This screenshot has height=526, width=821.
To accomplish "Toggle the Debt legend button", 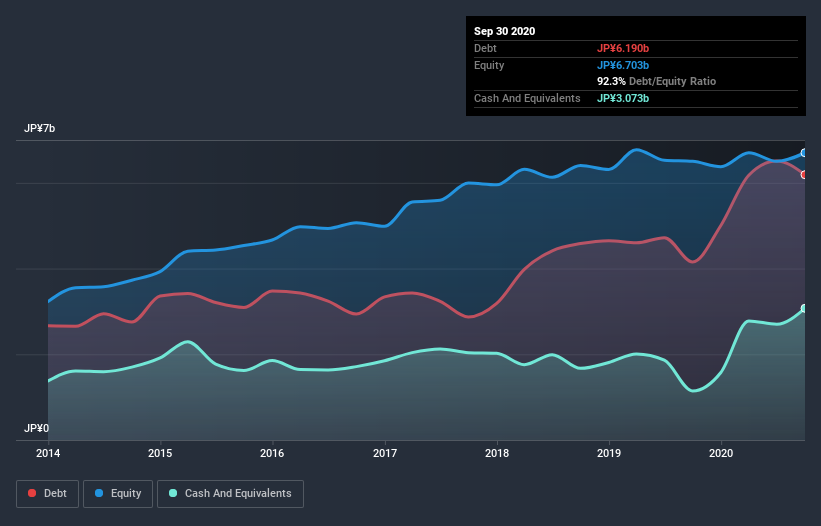I will (x=48, y=494).
